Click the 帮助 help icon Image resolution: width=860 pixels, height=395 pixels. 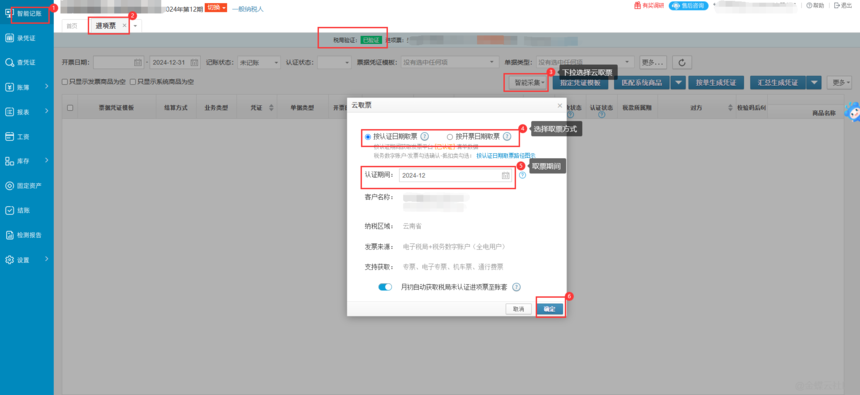coord(815,5)
